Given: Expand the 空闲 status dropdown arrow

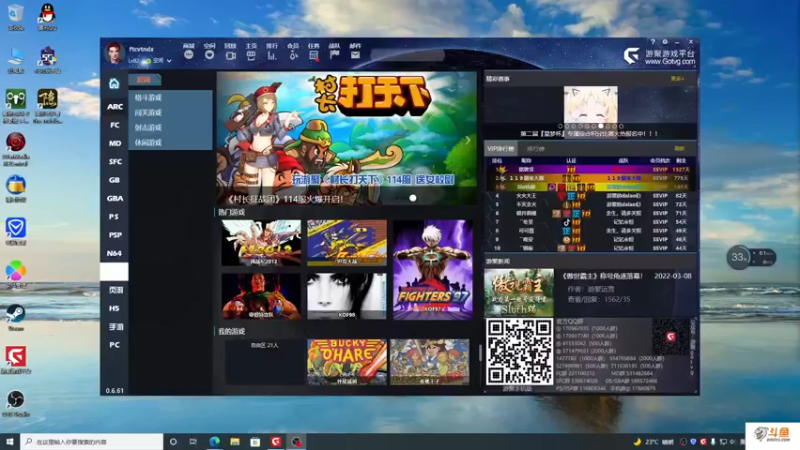Looking at the screenshot, I should [x=169, y=61].
